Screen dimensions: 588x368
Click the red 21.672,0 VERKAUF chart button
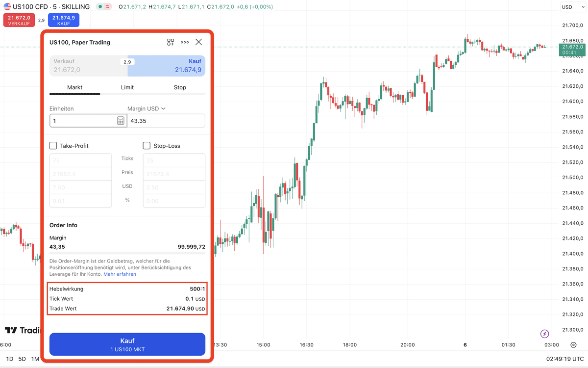[19, 20]
